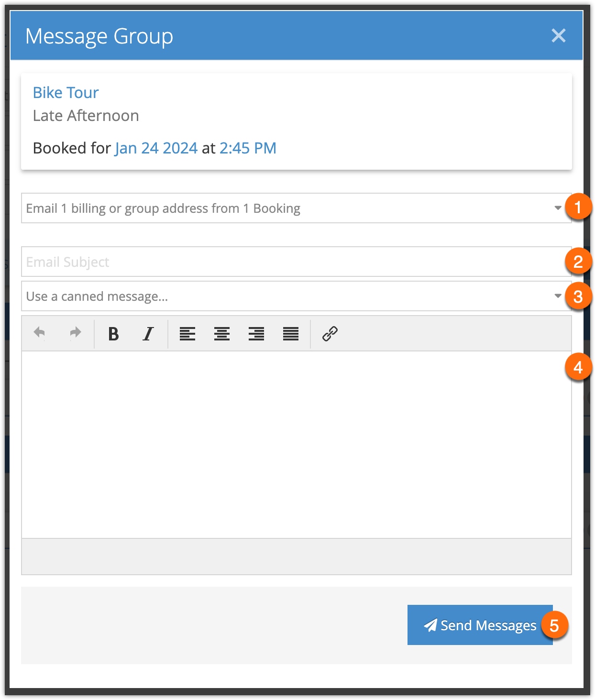Click the recipients dropdown arrow
The height and width of the screenshot is (700, 595).
point(558,208)
